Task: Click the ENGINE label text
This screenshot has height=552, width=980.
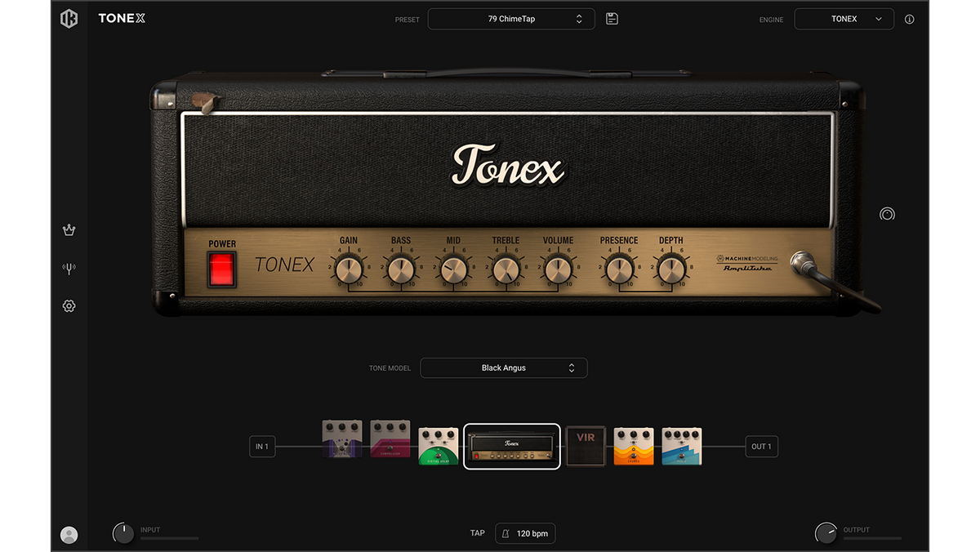Action: pos(771,20)
